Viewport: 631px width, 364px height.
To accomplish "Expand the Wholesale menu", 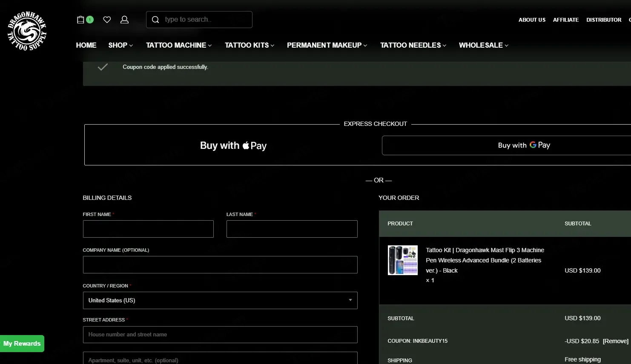I will (484, 45).
